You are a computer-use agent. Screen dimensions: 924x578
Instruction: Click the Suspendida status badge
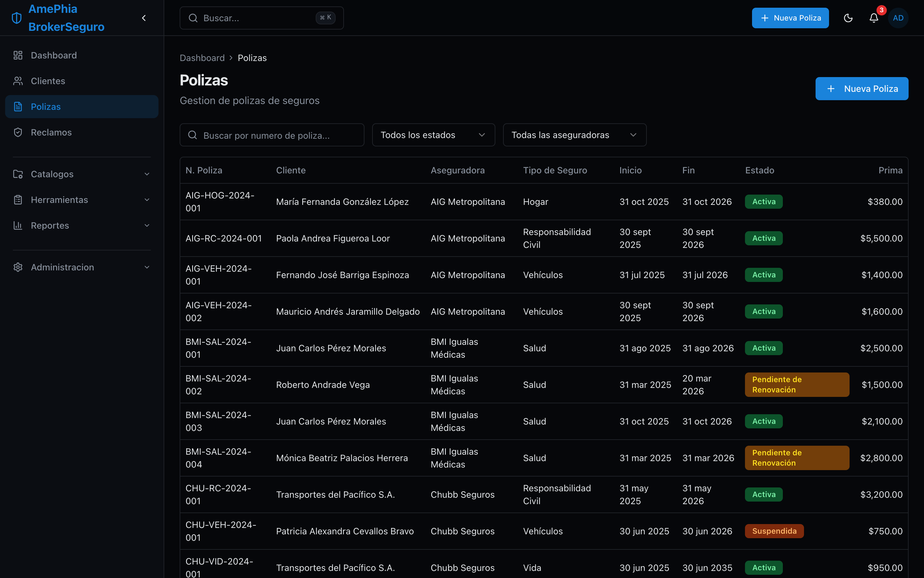click(774, 531)
